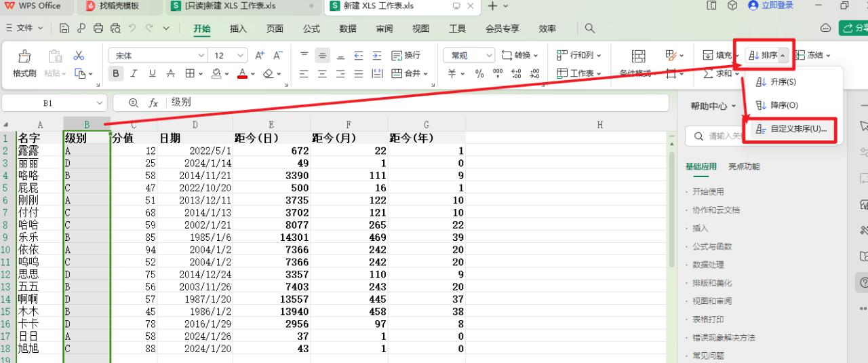Select the Format Painter (格式刷) tool
This screenshot has width=868, height=363.
[24, 64]
